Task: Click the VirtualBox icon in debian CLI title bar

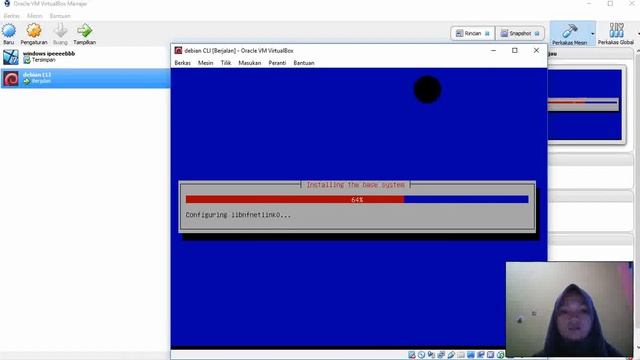Action: click(178, 51)
